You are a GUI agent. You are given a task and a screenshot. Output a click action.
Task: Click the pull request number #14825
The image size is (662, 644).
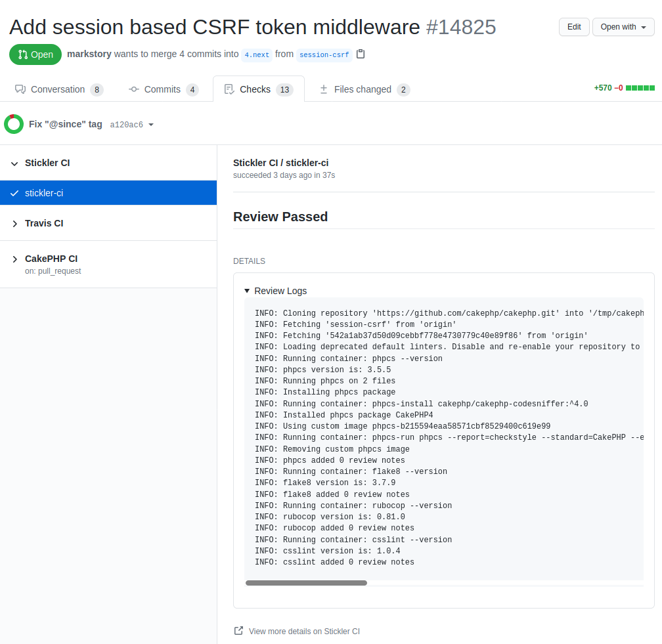(461, 27)
